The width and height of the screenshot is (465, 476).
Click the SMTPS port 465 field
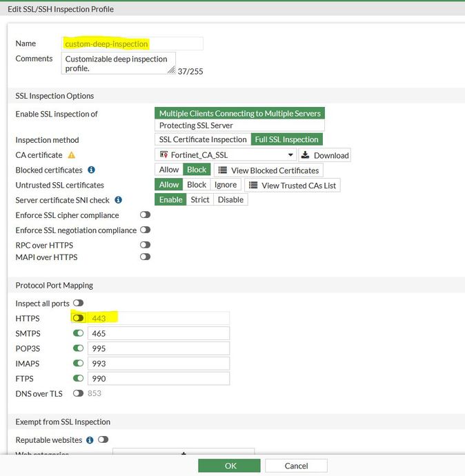point(159,333)
